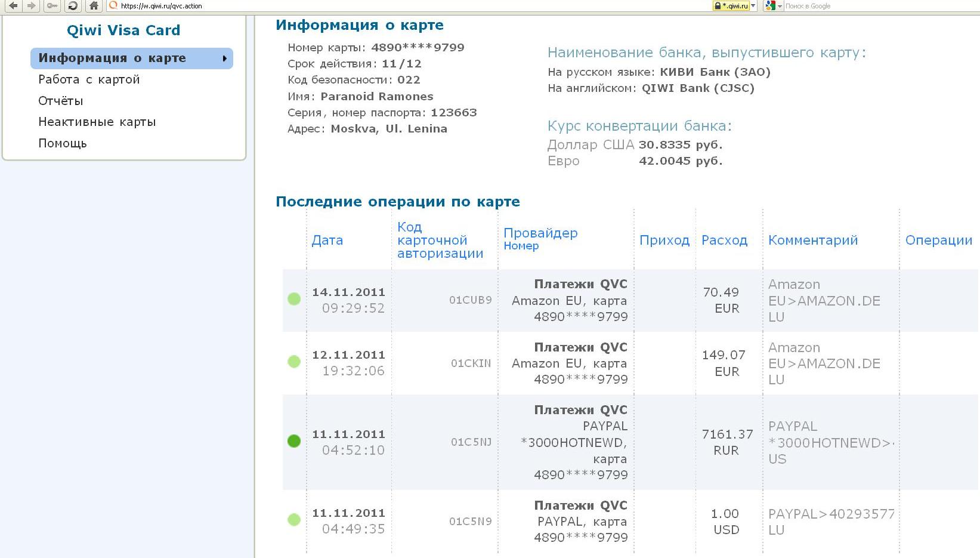Click the browser Forward arrow button
This screenshot has width=980, height=558.
[x=32, y=6]
